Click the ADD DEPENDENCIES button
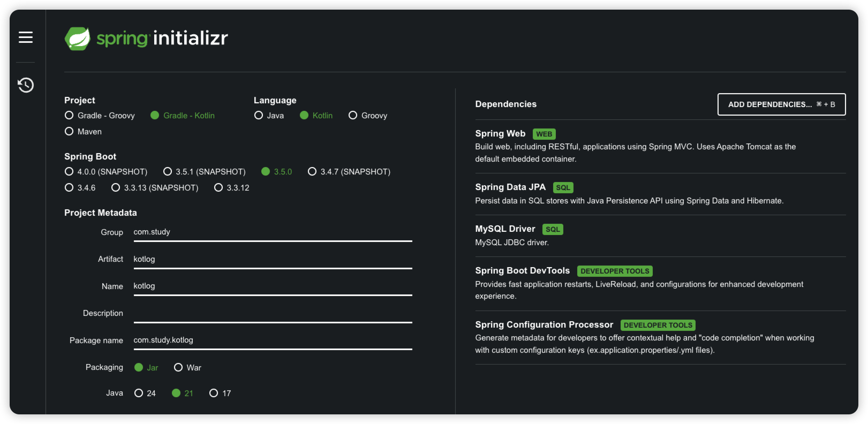This screenshot has width=868, height=424. point(782,104)
